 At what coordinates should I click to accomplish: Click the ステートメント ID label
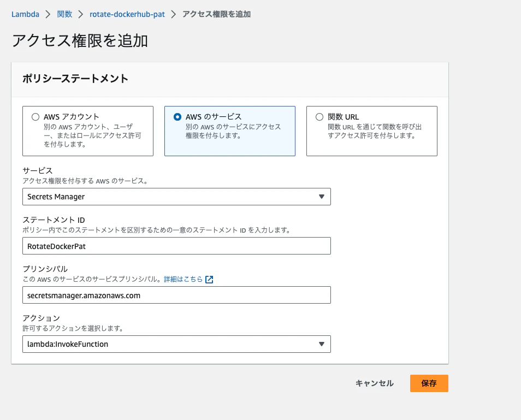click(x=54, y=220)
